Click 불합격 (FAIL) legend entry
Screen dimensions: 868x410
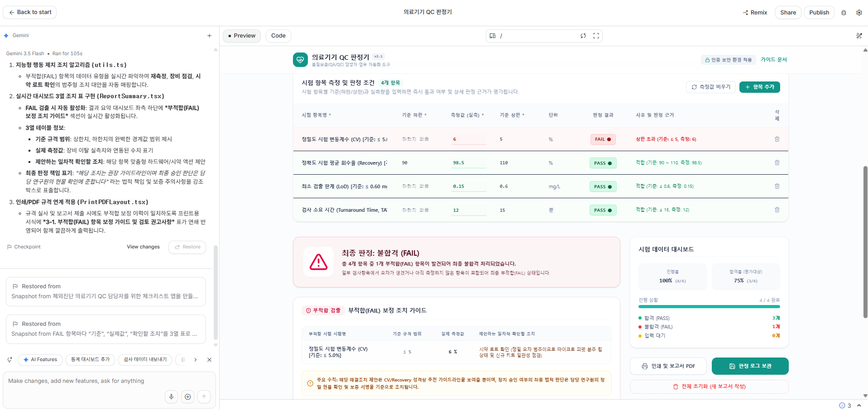pos(655,327)
